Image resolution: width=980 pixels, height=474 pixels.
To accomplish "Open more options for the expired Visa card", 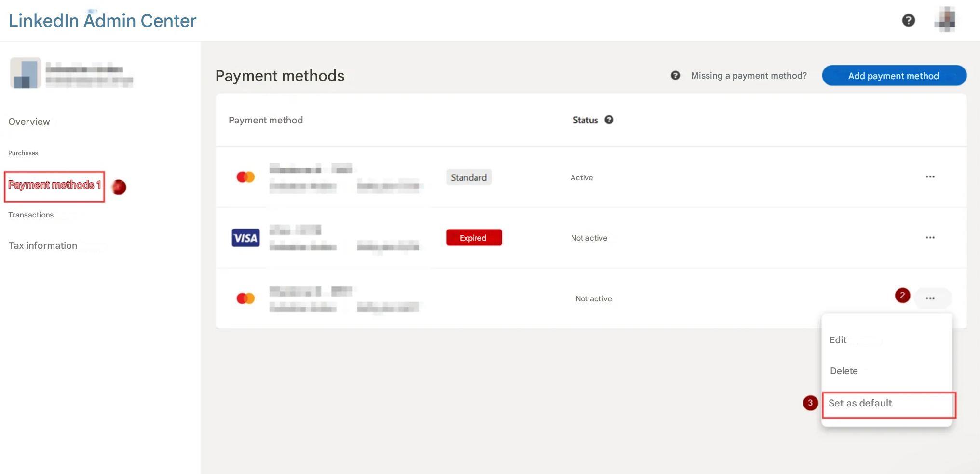I will pyautogui.click(x=930, y=238).
